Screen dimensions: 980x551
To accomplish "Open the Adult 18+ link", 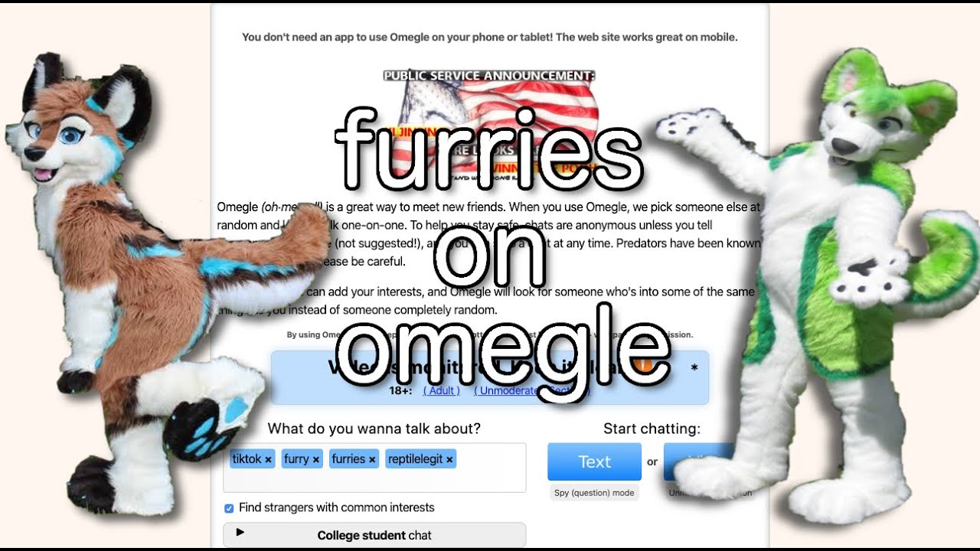I will click(442, 390).
